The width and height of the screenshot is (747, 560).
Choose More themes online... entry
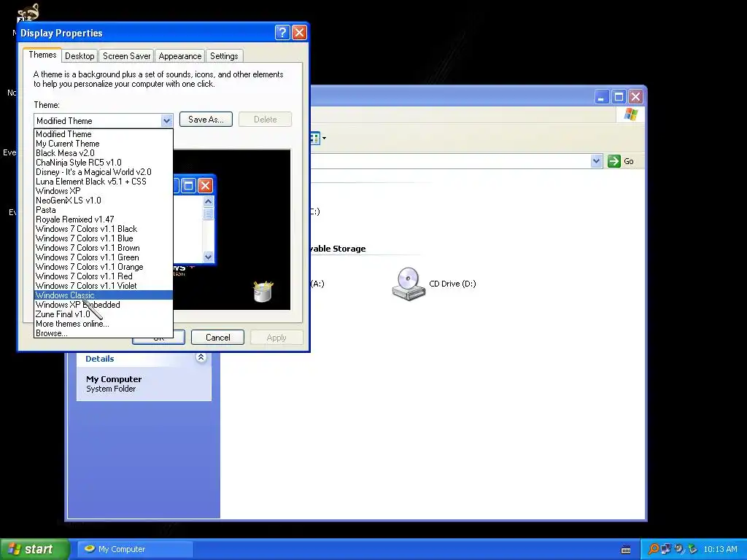coord(104,324)
